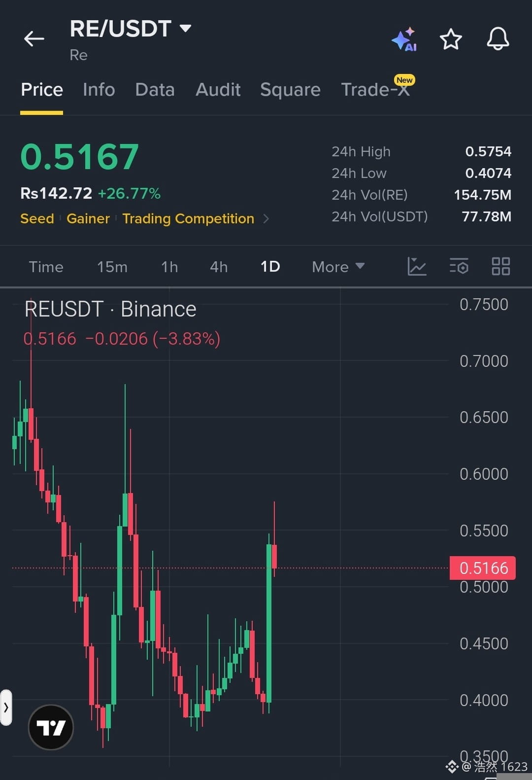Viewport: 532px width, 780px height.
Task: Select the 15m chart interval
Action: pos(112,267)
